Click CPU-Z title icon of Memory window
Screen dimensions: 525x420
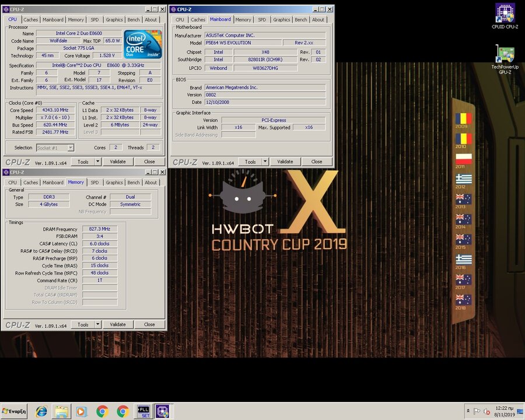tap(6, 172)
